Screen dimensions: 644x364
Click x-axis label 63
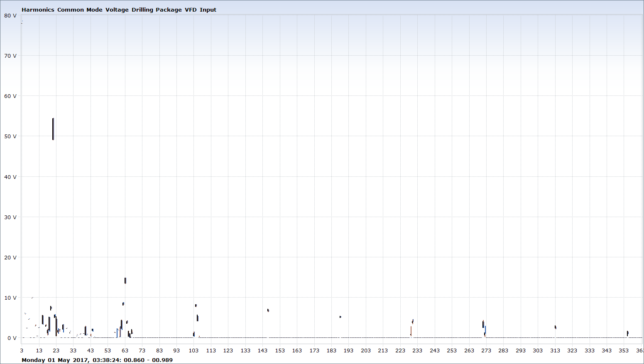[125, 350]
